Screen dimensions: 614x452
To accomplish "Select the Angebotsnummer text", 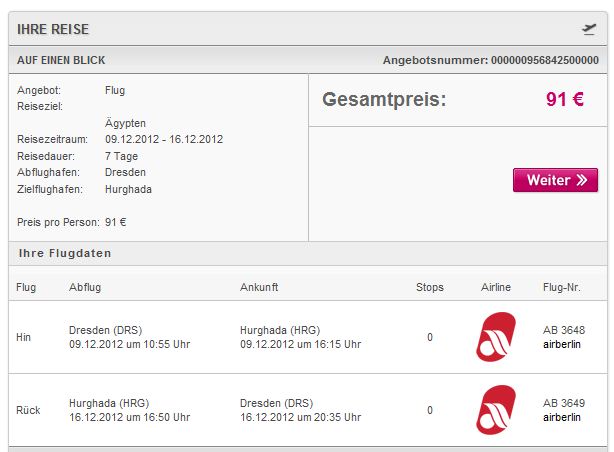I will pyautogui.click(x=491, y=60).
